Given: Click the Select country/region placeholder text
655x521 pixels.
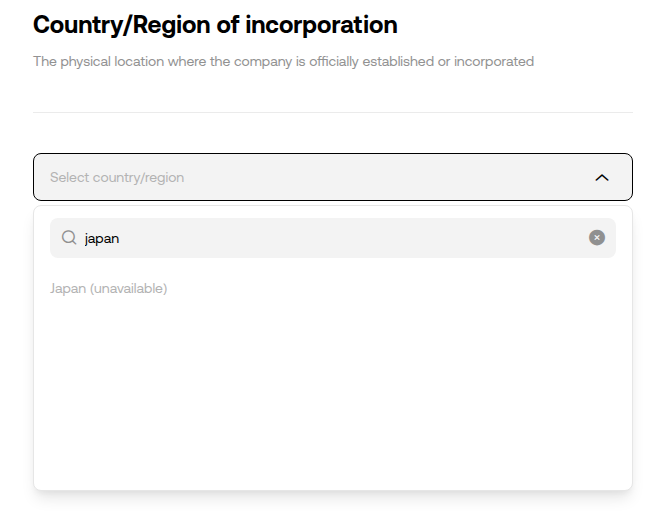Looking at the screenshot, I should click(117, 177).
